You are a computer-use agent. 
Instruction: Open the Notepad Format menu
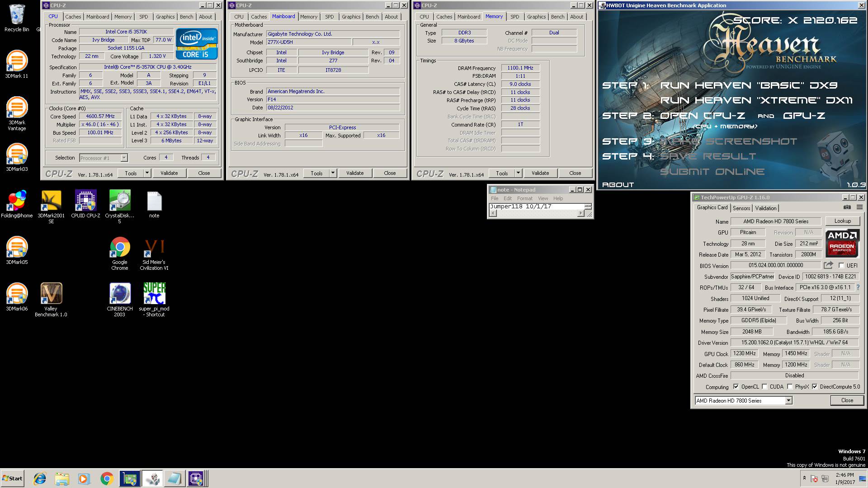pos(525,198)
